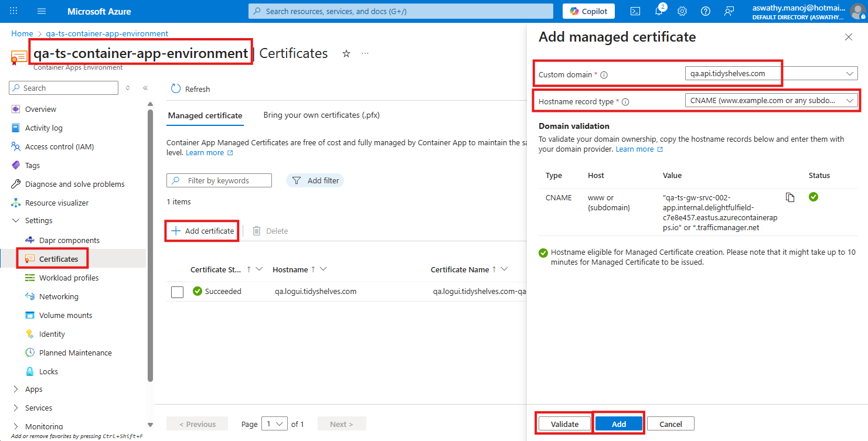Click the sidebar expand/collapse sort arrows
868x441 pixels.
[x=128, y=88]
